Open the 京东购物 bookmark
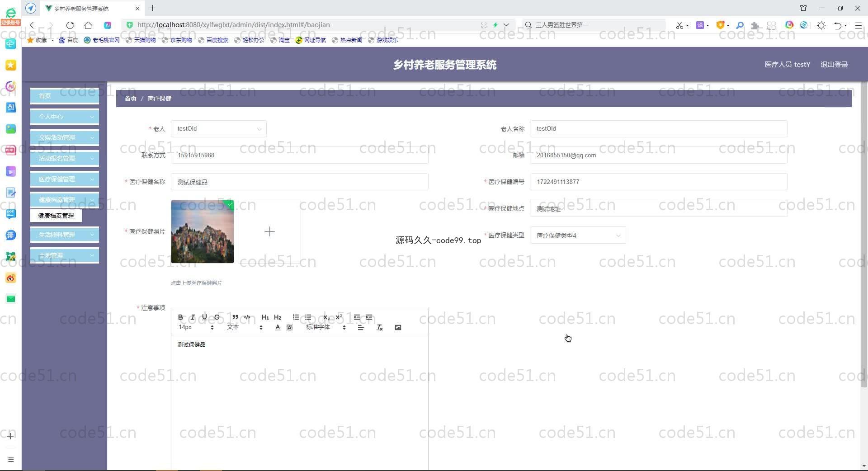The width and height of the screenshot is (868, 471). (x=177, y=40)
